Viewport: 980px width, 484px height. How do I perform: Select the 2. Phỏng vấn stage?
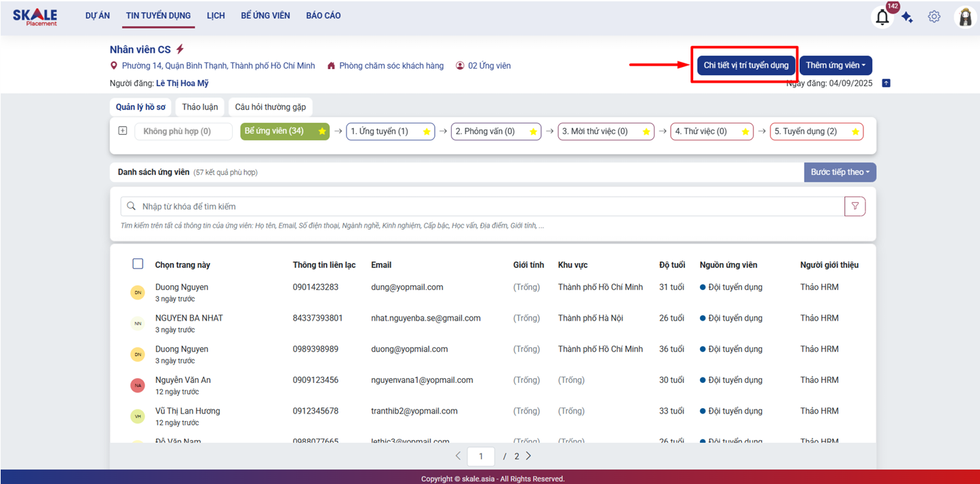tap(485, 132)
